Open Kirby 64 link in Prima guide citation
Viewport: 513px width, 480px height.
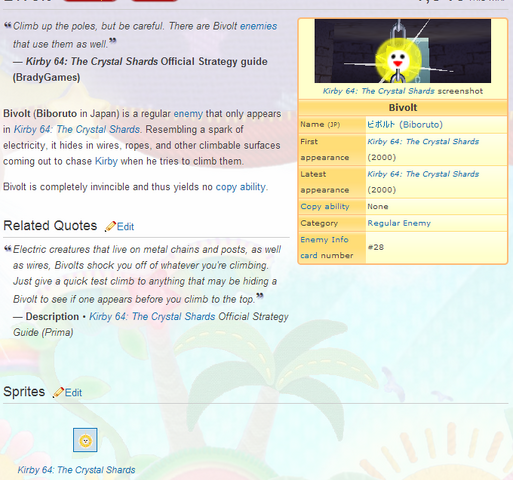pos(152,316)
